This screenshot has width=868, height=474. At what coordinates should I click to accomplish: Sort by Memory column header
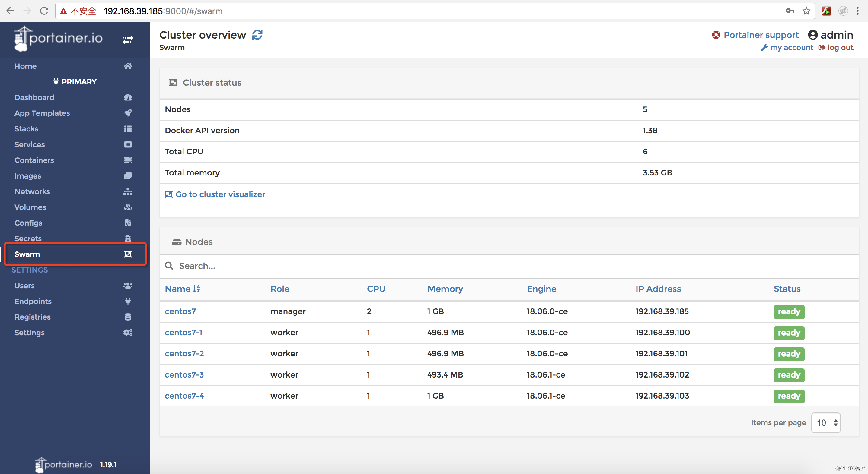click(x=445, y=289)
